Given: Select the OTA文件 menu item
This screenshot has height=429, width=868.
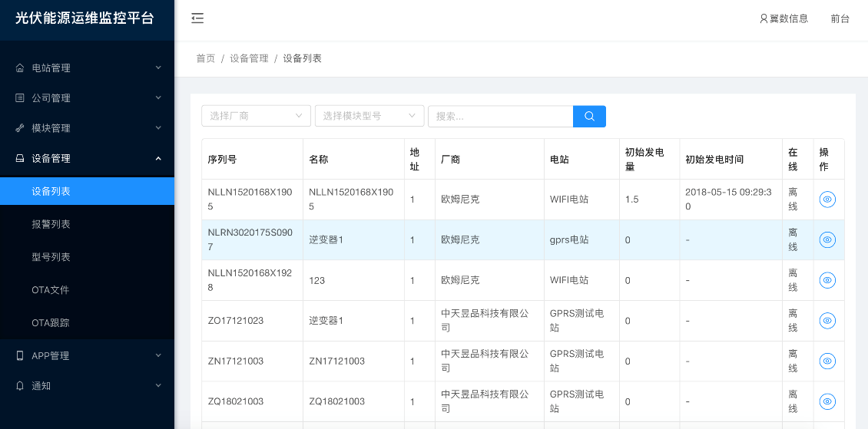Looking at the screenshot, I should click(51, 290).
